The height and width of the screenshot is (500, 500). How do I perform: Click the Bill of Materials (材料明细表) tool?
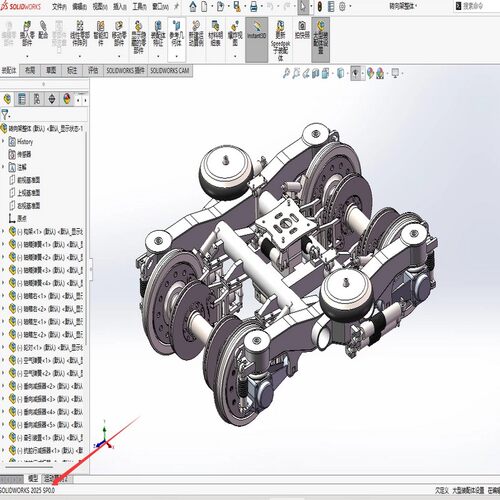215,33
